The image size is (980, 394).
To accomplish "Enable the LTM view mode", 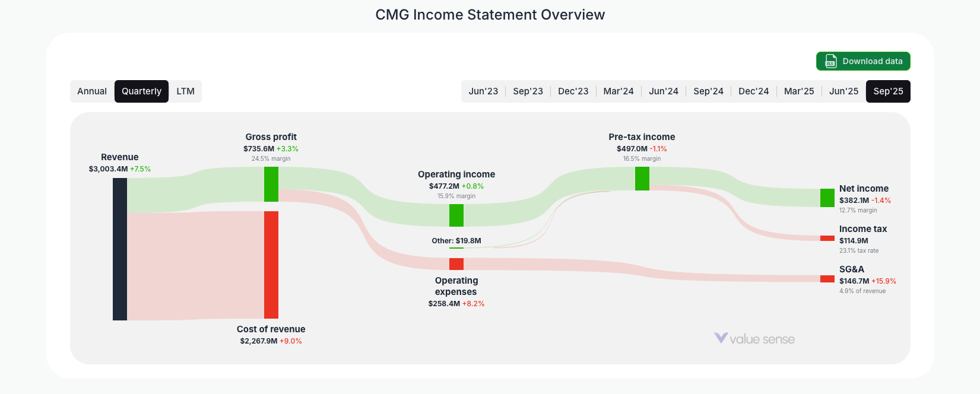I will [x=185, y=91].
